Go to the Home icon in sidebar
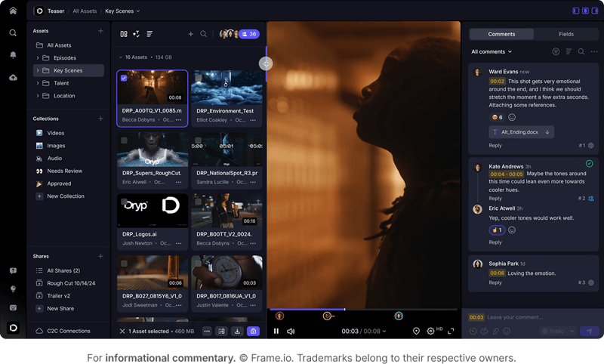 point(13,11)
